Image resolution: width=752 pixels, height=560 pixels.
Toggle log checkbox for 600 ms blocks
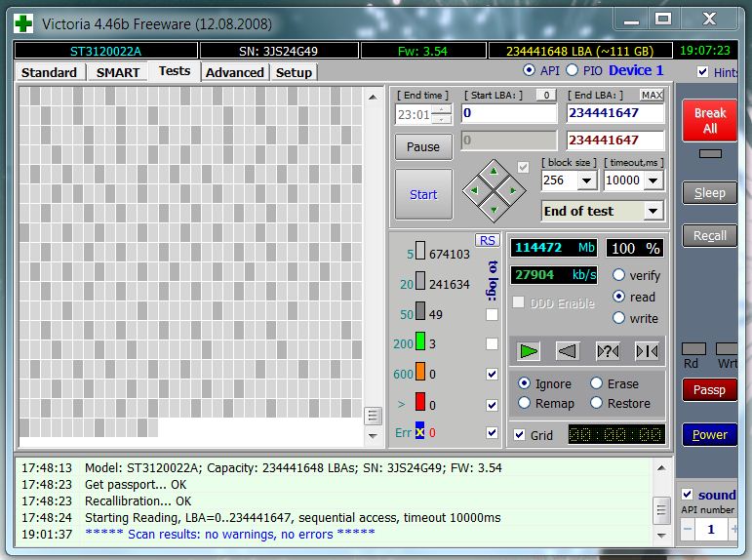pyautogui.click(x=492, y=374)
